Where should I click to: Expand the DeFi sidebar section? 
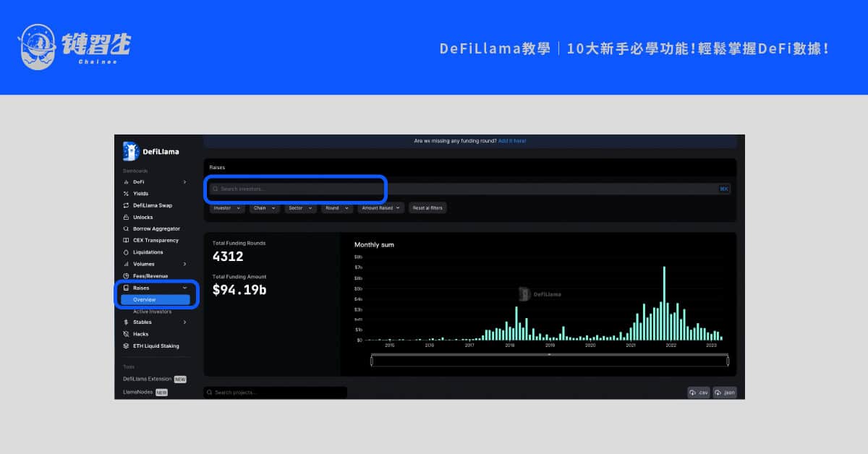tap(184, 182)
